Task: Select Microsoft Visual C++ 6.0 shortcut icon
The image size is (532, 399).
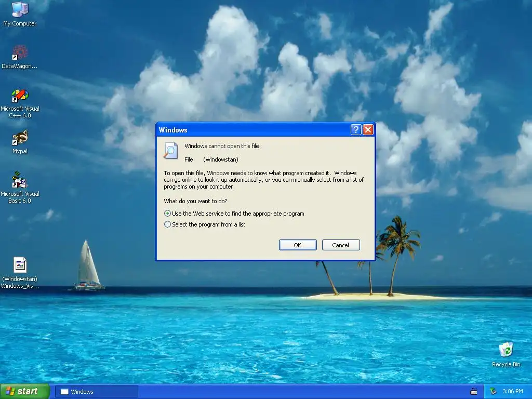Action: [x=20, y=103]
